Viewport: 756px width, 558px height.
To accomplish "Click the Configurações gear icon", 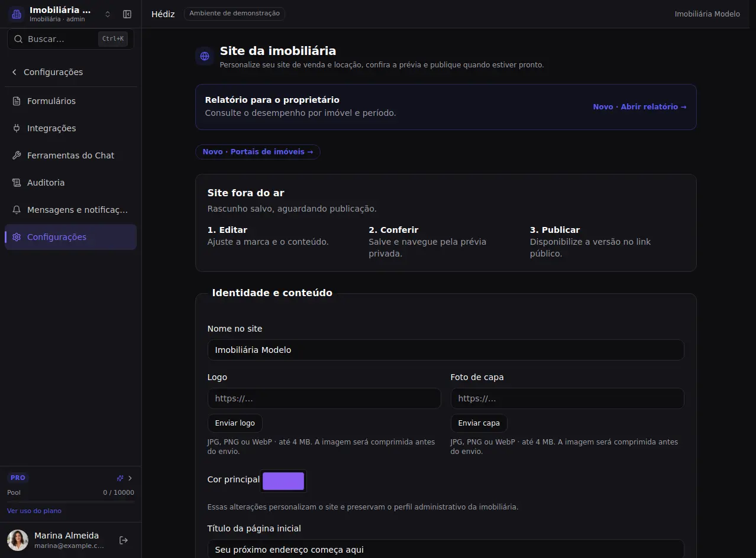I will tap(17, 237).
